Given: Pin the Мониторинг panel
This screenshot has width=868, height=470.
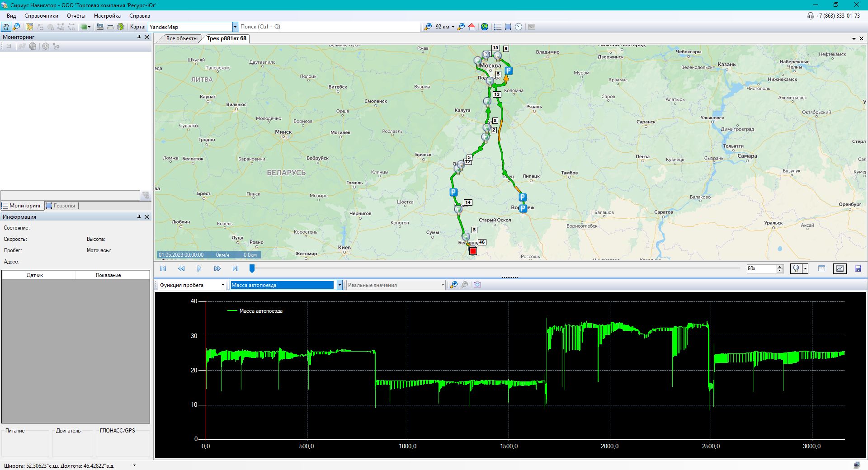Looking at the screenshot, I should coord(139,37).
